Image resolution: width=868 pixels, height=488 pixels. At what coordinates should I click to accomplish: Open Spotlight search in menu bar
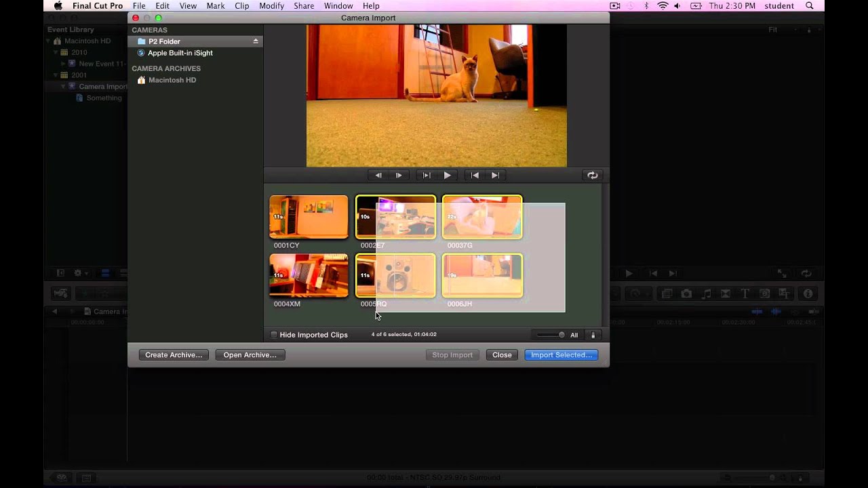(x=809, y=5)
